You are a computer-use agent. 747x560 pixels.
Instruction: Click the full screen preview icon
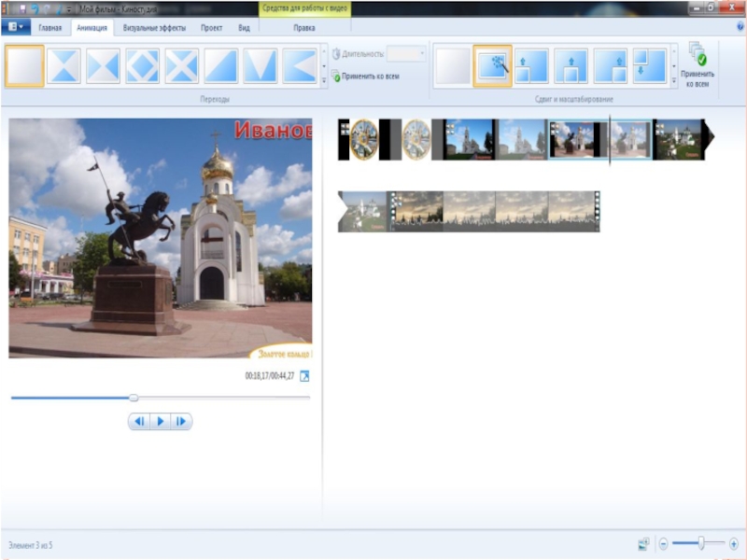click(303, 376)
